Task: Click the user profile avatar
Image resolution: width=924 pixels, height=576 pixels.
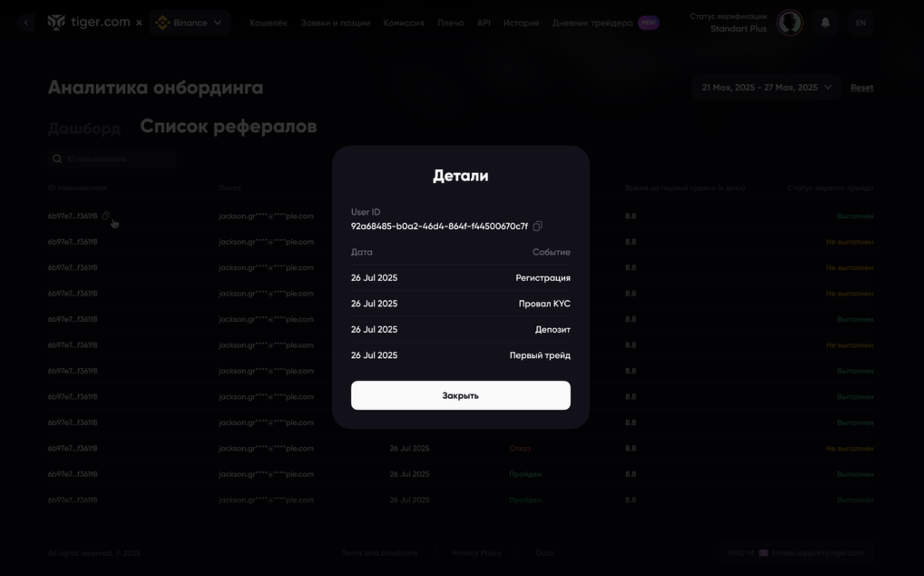Action: click(789, 23)
